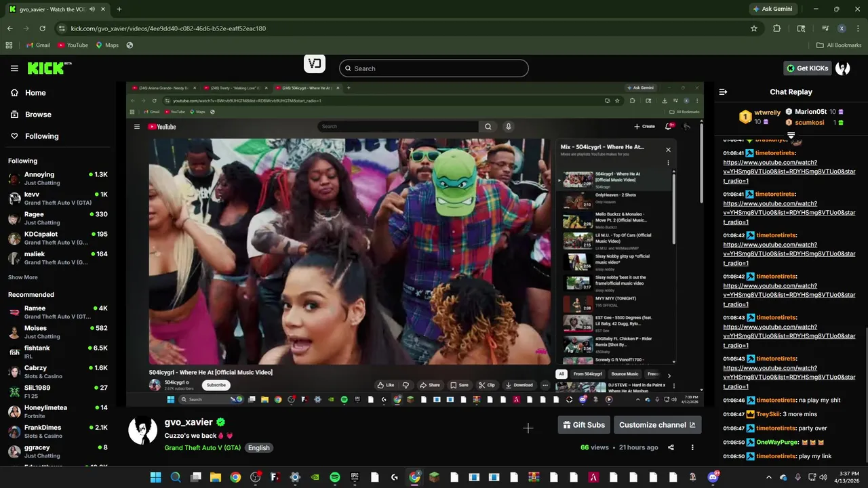Open Ragee's channel in Following

point(58,218)
